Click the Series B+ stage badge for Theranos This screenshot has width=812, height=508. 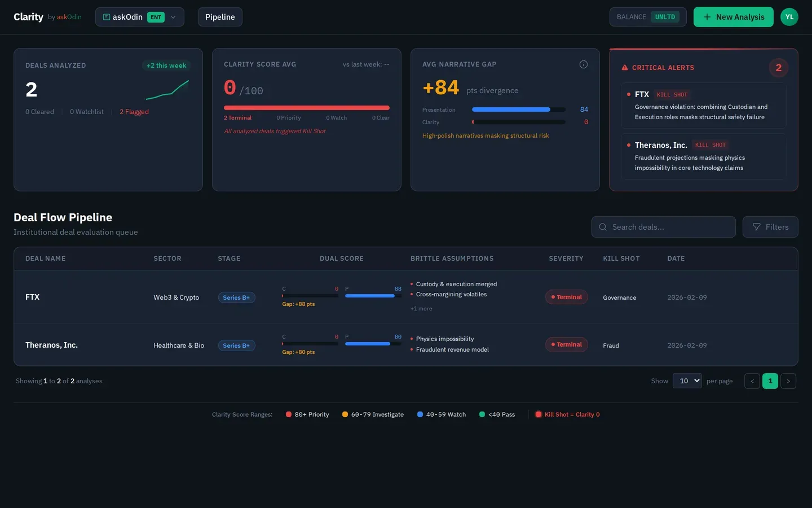(x=236, y=345)
